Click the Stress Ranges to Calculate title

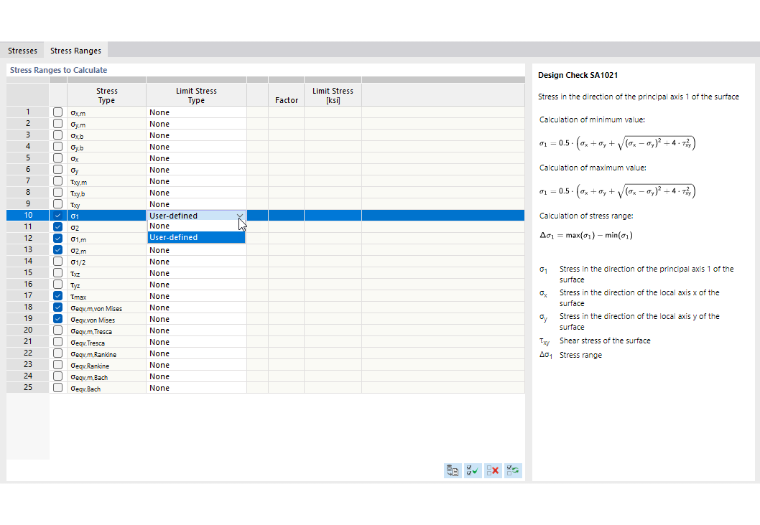click(59, 70)
